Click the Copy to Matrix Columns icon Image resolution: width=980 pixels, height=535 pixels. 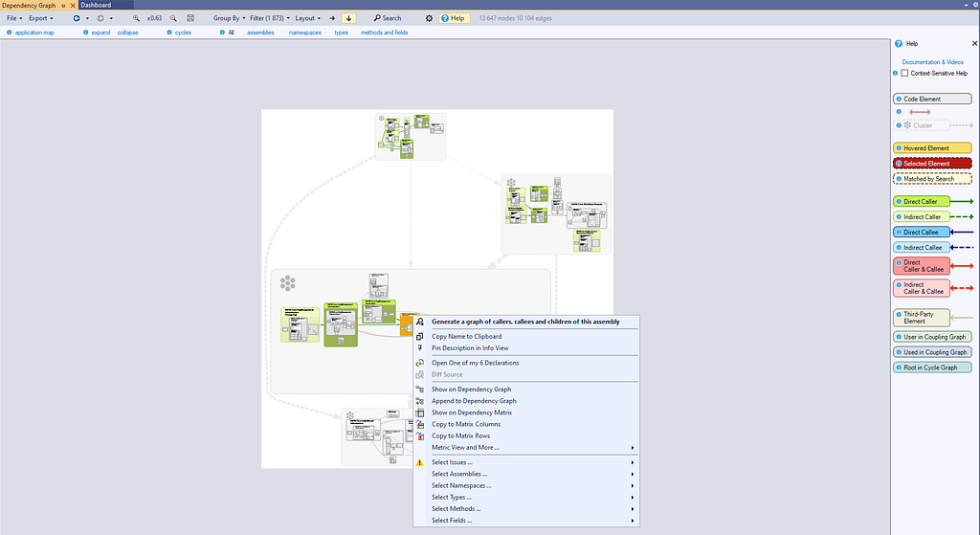coord(420,424)
